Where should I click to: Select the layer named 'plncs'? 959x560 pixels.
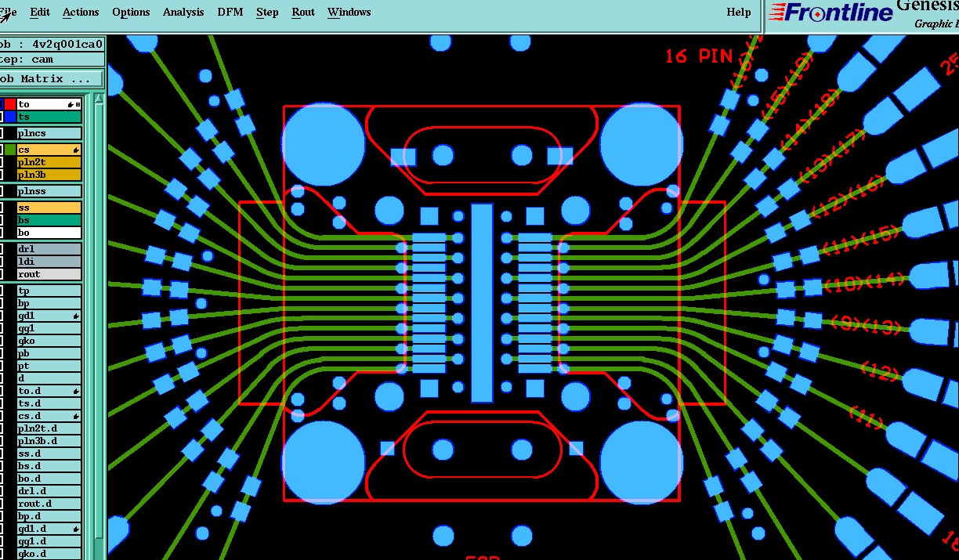click(49, 133)
